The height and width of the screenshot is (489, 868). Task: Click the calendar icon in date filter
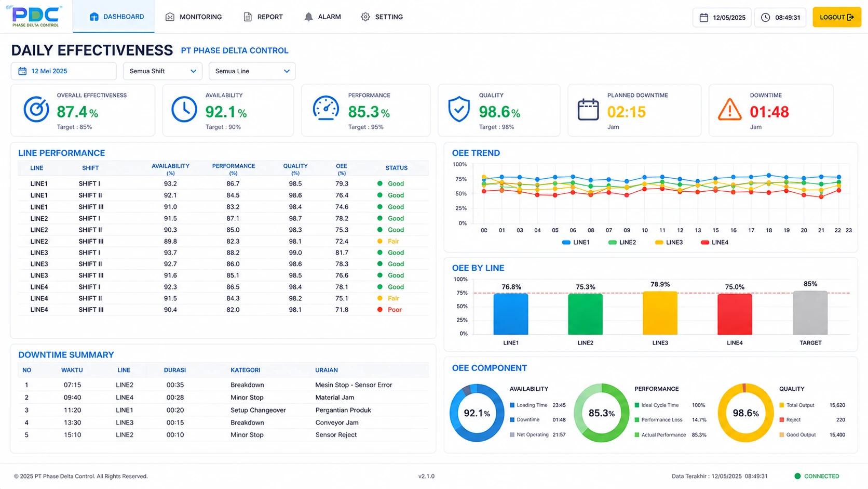click(22, 71)
